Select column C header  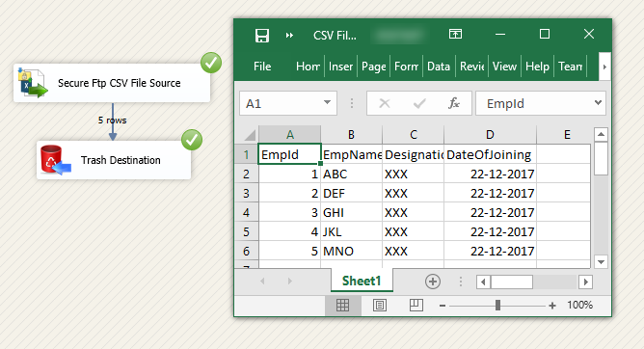point(414,135)
